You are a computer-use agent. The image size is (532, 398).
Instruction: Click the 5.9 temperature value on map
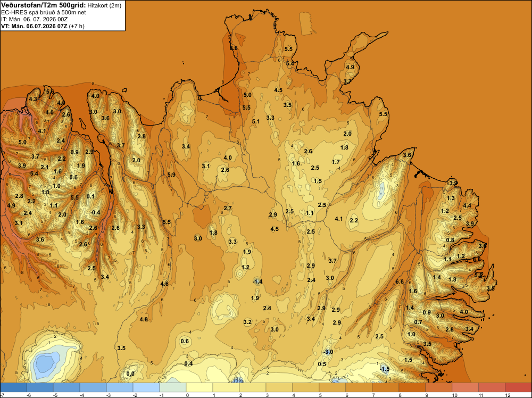pyautogui.click(x=171, y=175)
